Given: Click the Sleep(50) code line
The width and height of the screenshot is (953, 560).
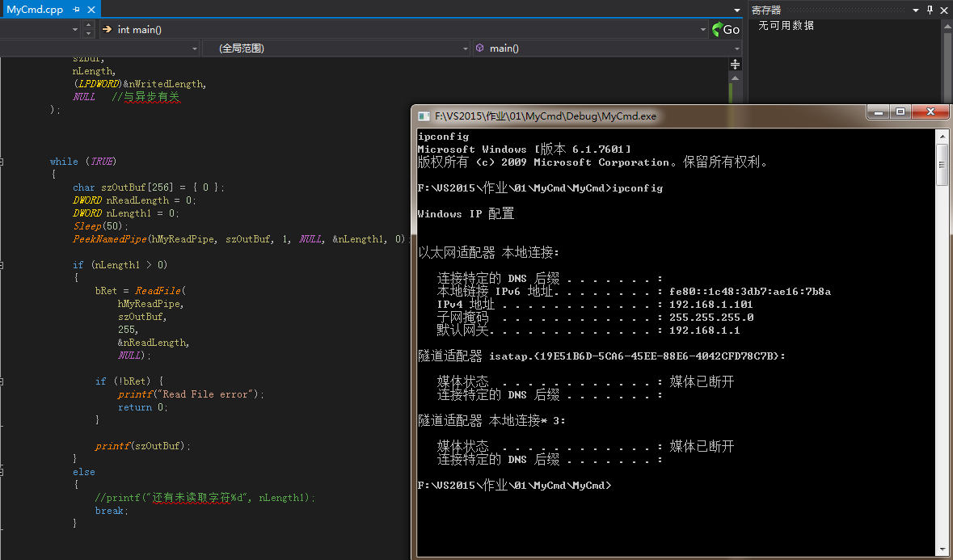Looking at the screenshot, I should pos(101,226).
